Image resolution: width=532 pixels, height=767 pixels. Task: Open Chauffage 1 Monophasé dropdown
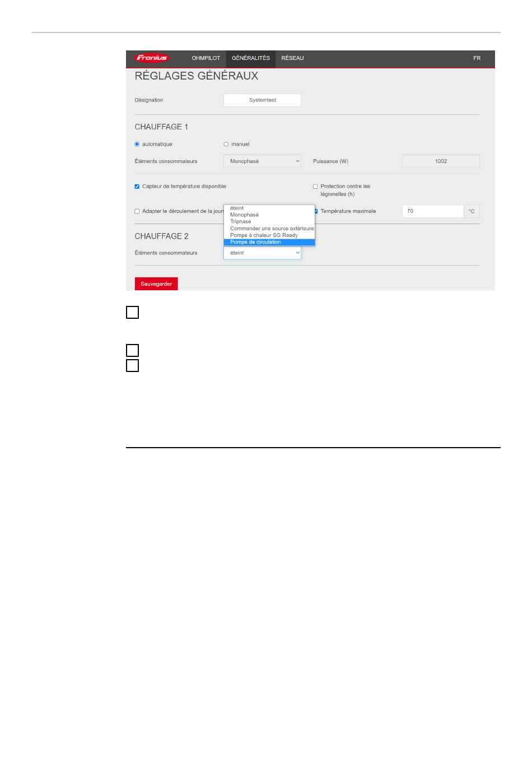pos(262,161)
